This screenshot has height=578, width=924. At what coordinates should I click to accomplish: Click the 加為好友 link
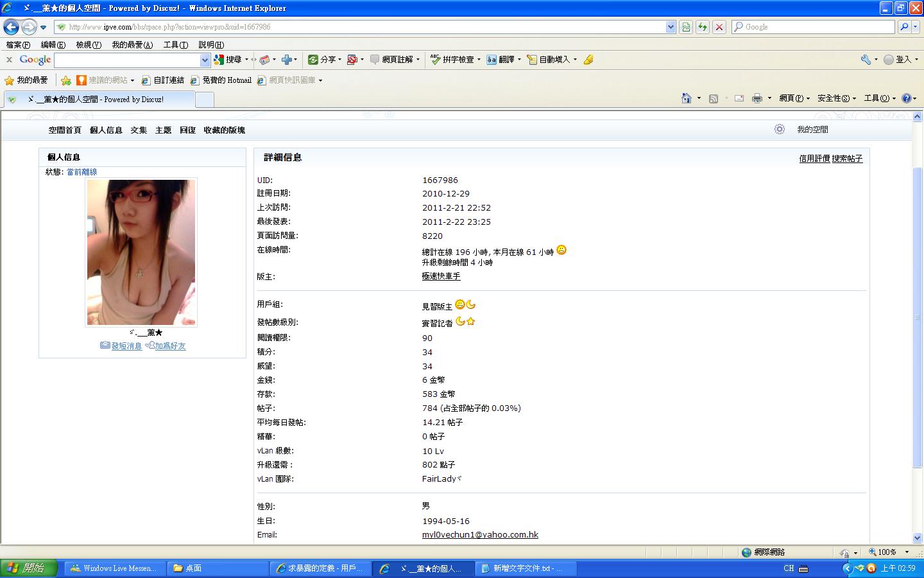(x=170, y=346)
